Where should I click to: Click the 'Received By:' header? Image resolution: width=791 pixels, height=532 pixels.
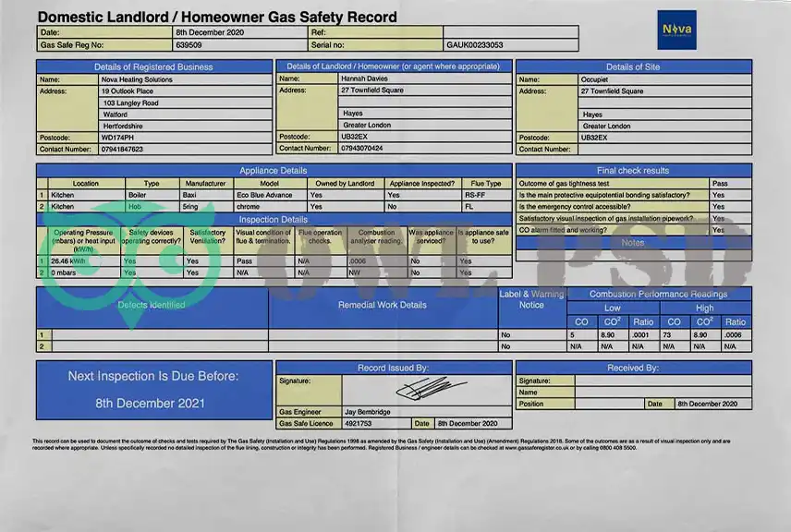[633, 369]
